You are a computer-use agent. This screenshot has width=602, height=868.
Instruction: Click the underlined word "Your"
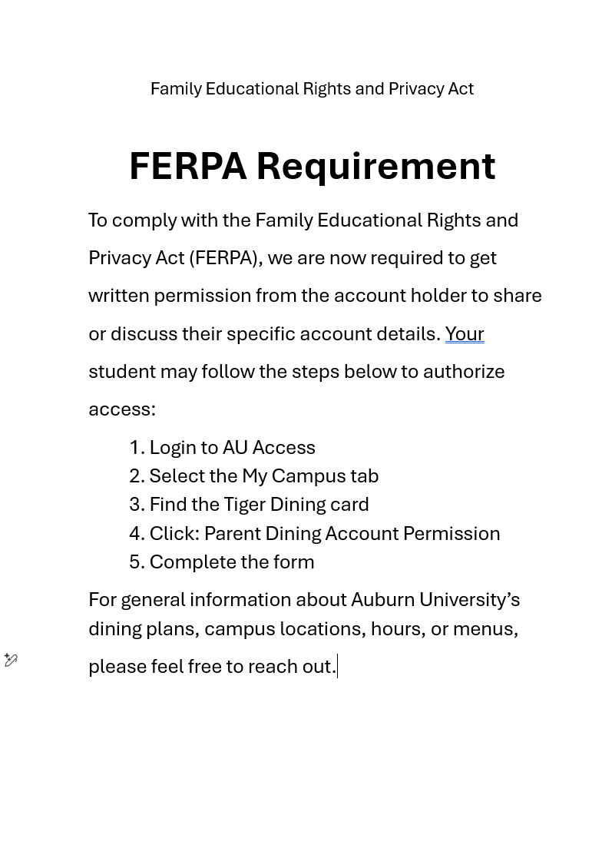pyautogui.click(x=465, y=333)
